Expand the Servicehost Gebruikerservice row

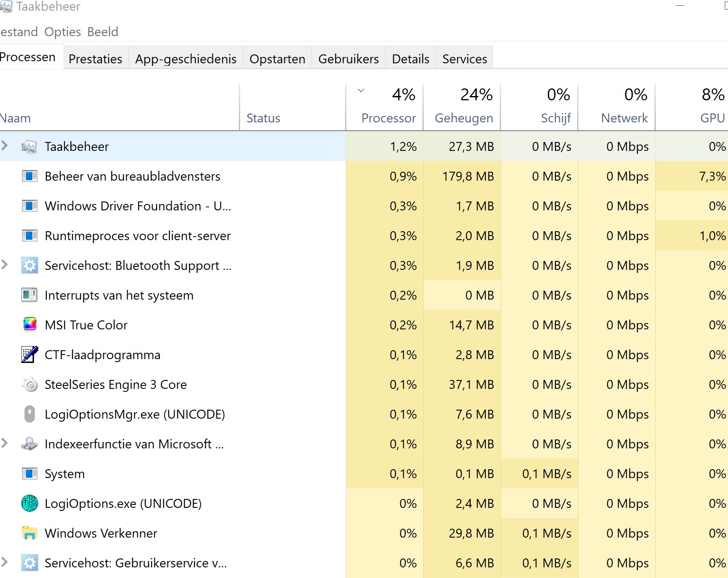point(5,562)
